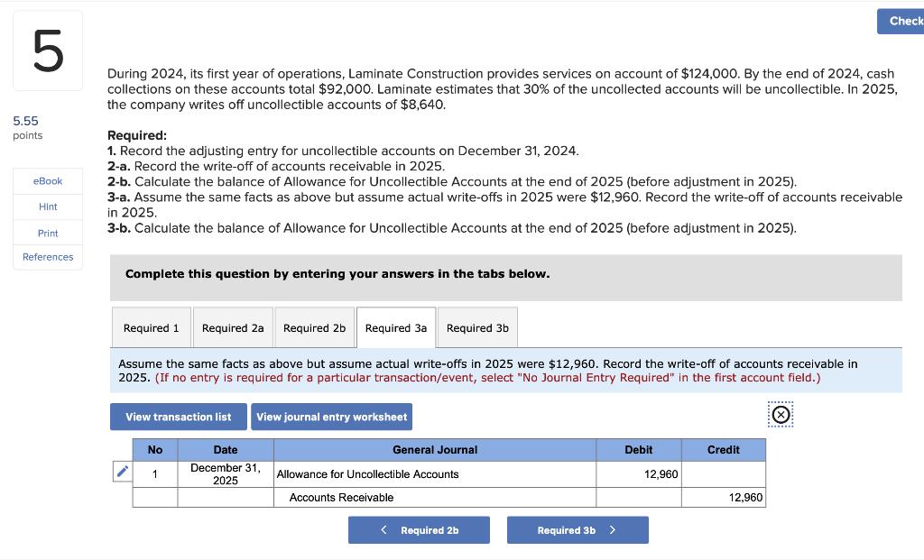Click the Print option in sidebar
This screenshot has height=560, width=924.
coord(47,231)
